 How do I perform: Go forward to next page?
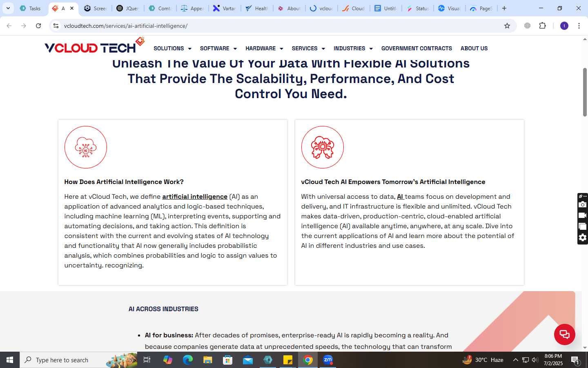24,26
